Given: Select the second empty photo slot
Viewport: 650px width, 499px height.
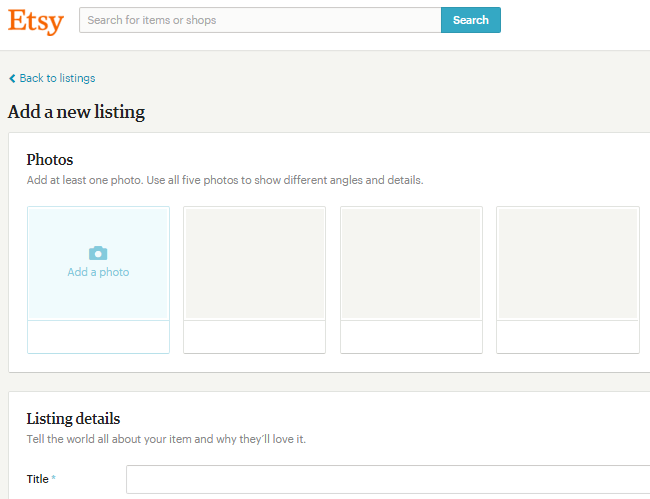Looking at the screenshot, I should [254, 264].
